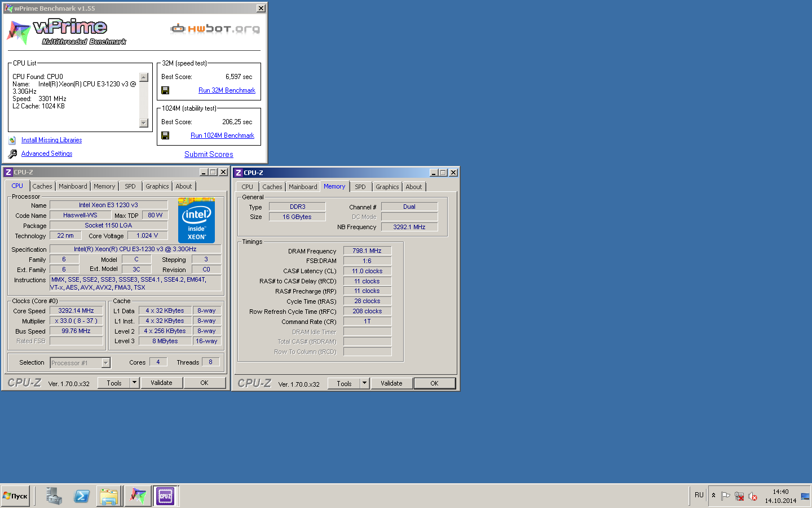The width and height of the screenshot is (812, 508).
Task: Click the Install Missing Libraries icon
Action: [x=12, y=140]
